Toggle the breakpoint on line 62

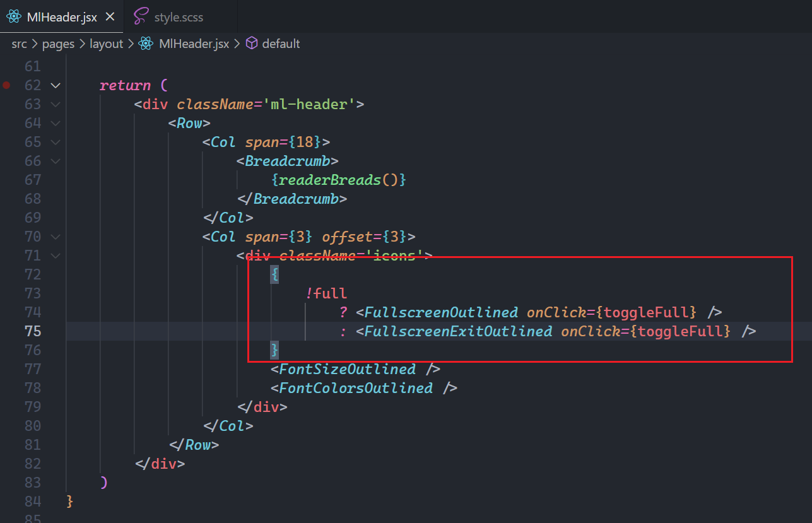click(x=6, y=85)
